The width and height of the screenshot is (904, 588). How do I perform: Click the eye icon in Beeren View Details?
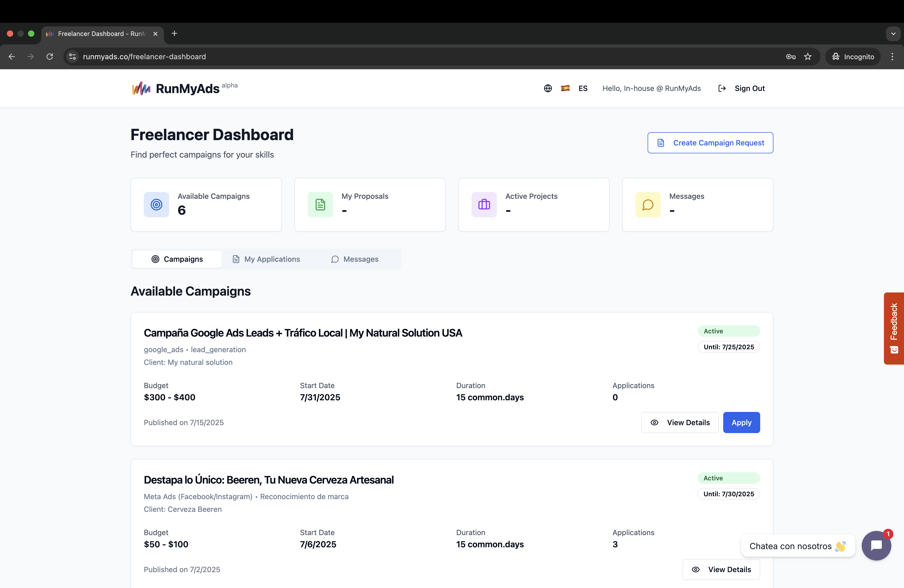coord(695,569)
